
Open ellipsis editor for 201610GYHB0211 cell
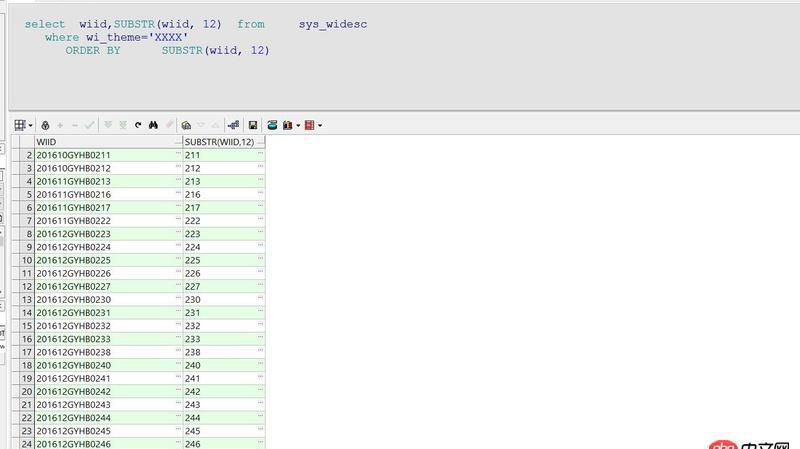(178, 153)
